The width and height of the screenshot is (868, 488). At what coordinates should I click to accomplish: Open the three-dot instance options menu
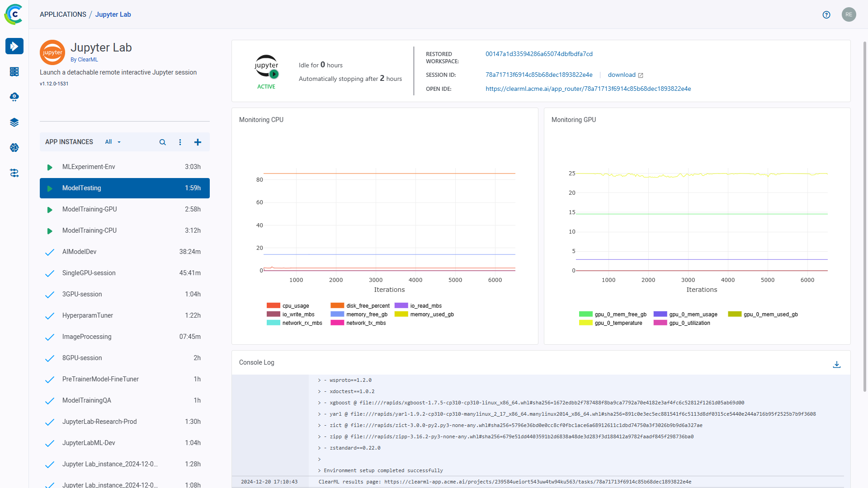[x=180, y=142]
